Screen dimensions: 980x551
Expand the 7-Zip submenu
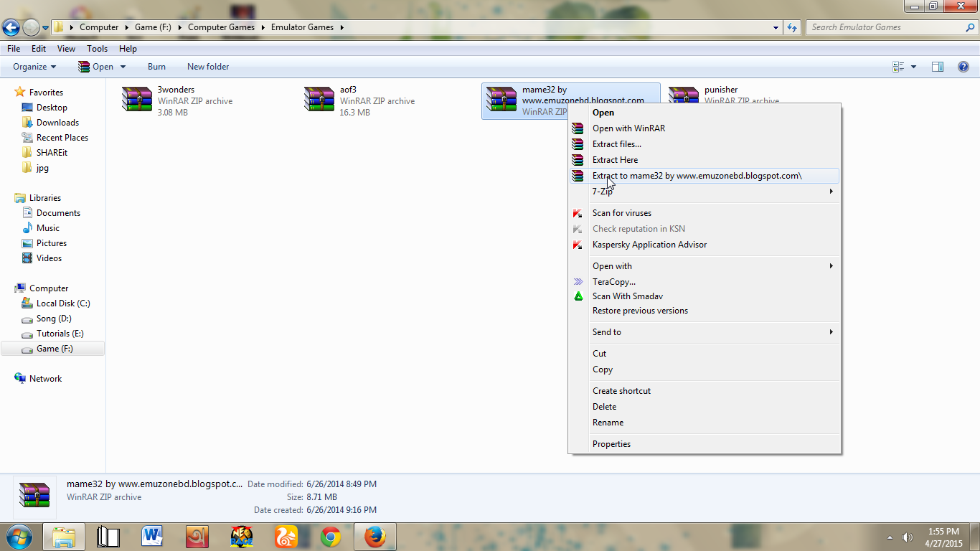coord(705,192)
